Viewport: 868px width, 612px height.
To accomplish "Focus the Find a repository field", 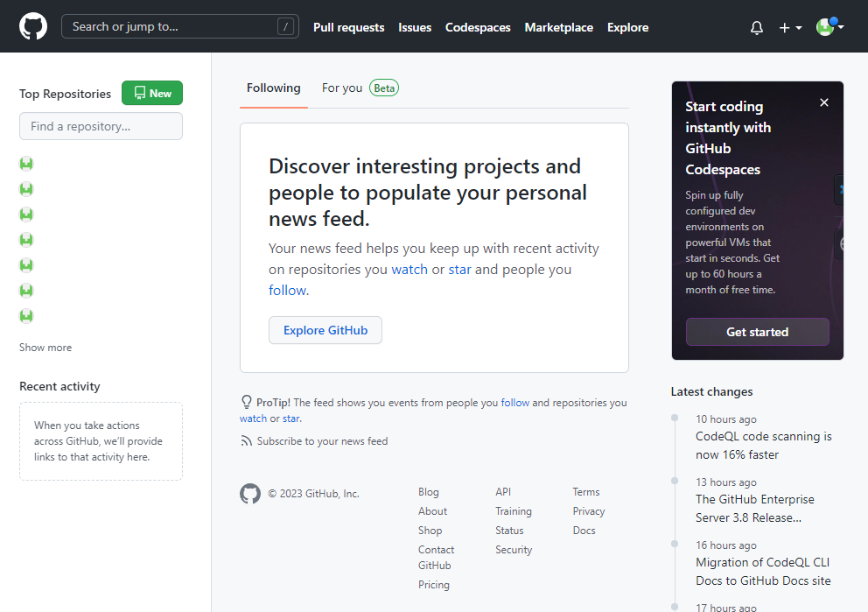I will tap(101, 126).
